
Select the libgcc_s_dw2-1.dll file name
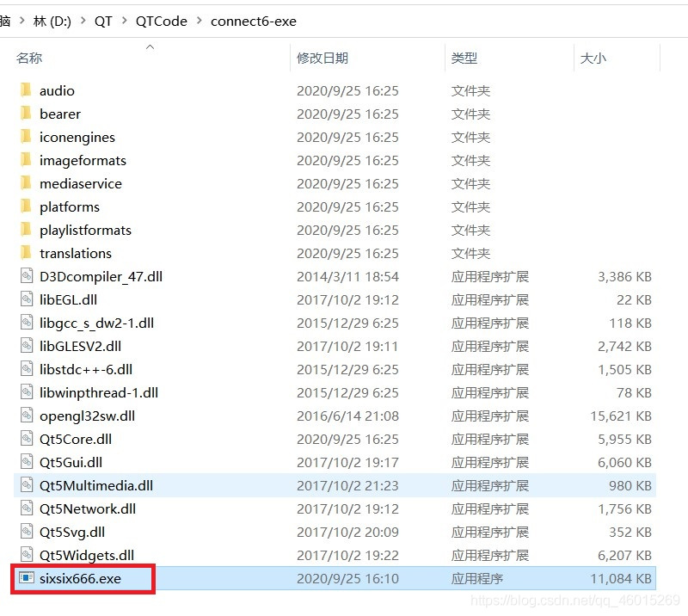point(96,323)
